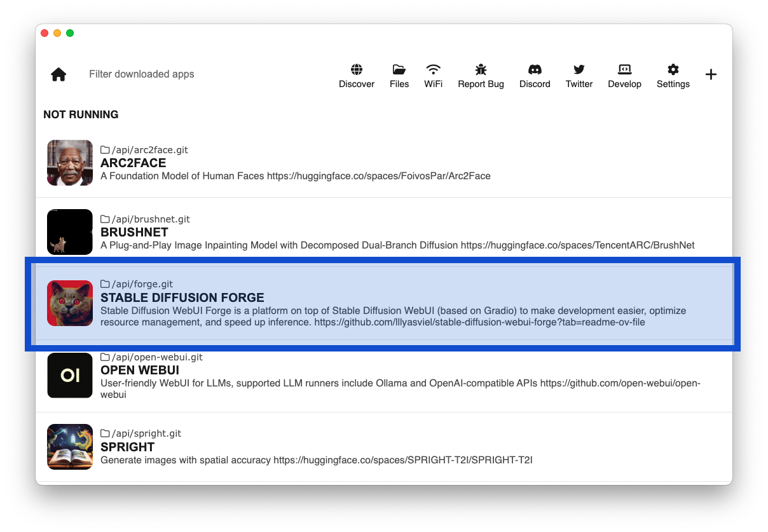Click the BRUSHNET thumbnail image
Screen dimensions: 768x532
click(70, 231)
